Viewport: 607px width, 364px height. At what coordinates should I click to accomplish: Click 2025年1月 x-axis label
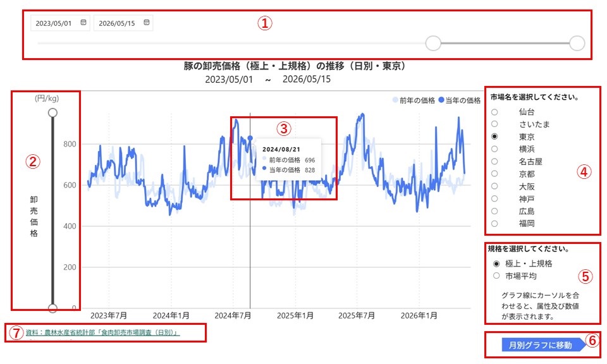(x=295, y=315)
